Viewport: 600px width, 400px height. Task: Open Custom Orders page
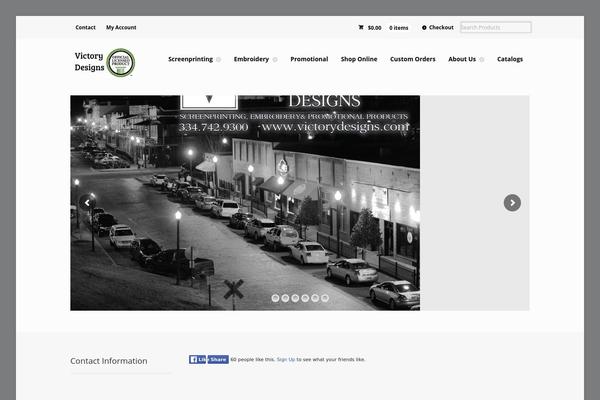click(x=412, y=59)
